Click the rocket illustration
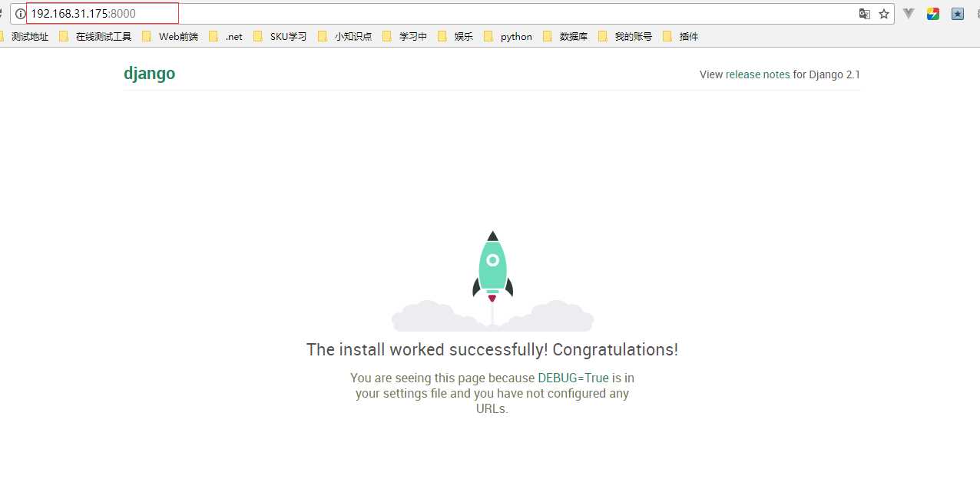 [x=492, y=281]
